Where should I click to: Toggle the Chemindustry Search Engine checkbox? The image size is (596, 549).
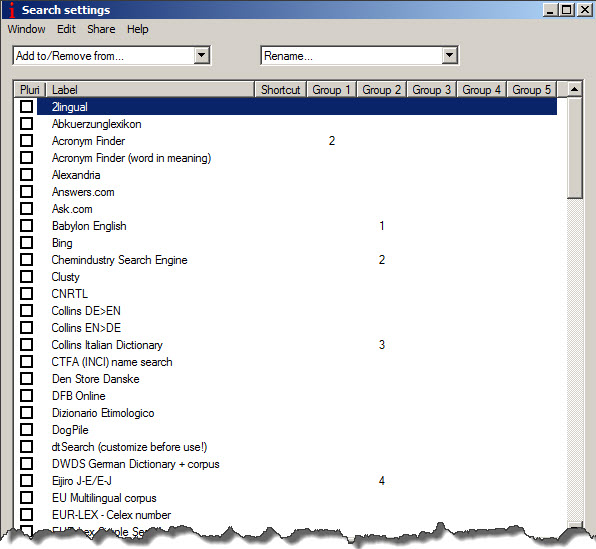pyautogui.click(x=26, y=259)
